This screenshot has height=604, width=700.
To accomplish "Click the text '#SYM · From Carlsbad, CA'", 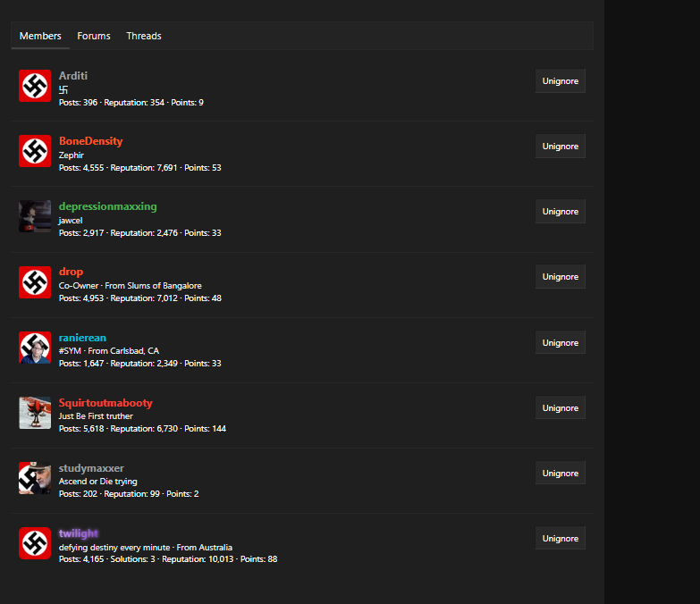I will (109, 350).
